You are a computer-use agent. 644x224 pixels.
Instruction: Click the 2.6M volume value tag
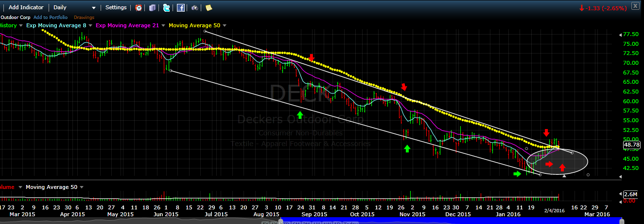click(630, 194)
